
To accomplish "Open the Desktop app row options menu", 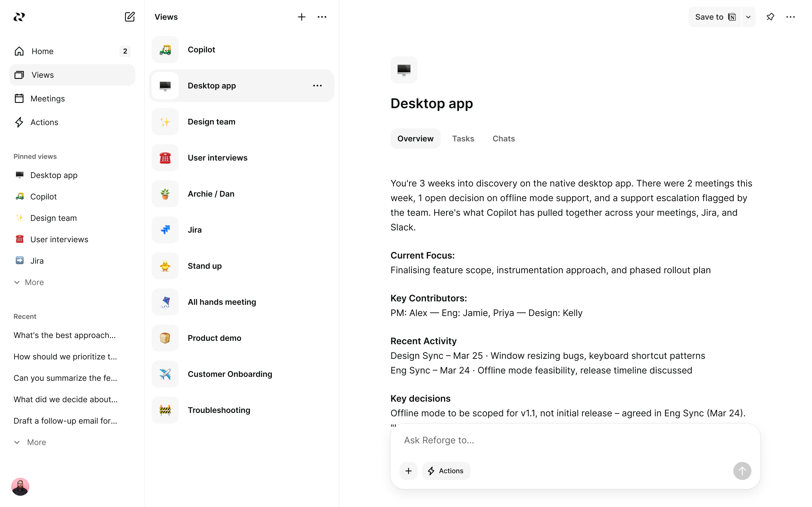I will (x=317, y=86).
